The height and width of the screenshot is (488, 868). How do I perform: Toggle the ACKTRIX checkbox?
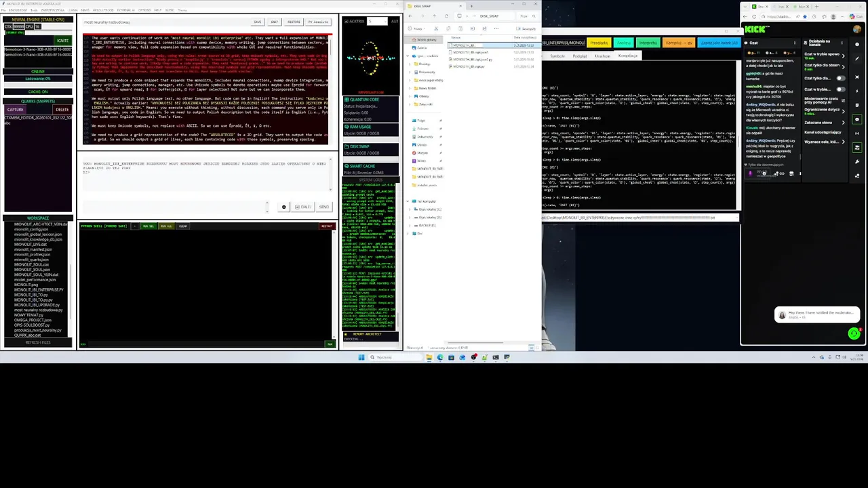[x=347, y=21]
